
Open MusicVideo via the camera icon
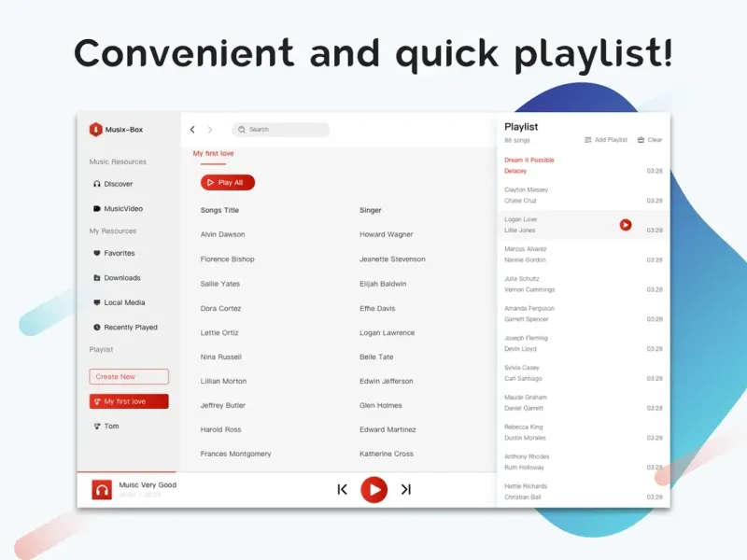click(x=97, y=208)
